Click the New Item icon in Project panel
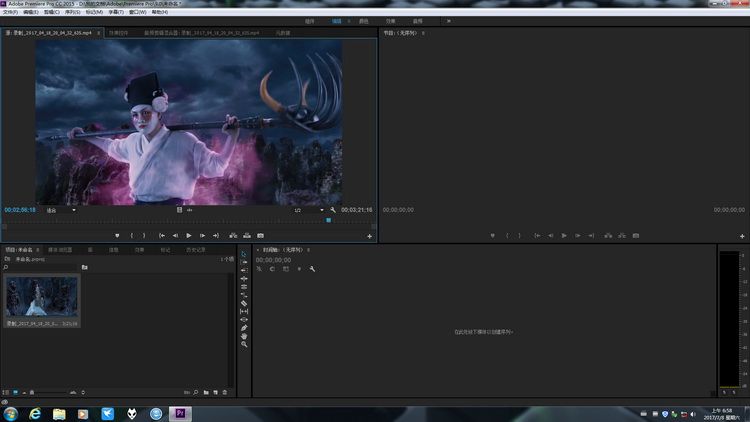750x422 pixels. click(x=215, y=392)
